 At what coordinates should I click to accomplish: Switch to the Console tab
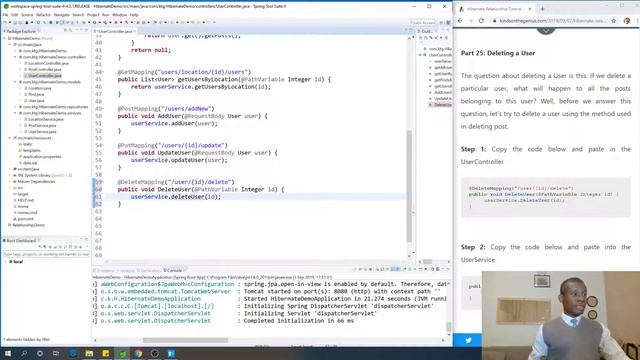coord(174,270)
